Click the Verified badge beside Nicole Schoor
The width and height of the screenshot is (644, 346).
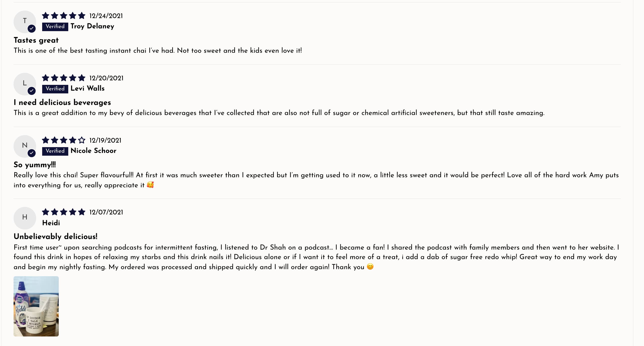coord(55,151)
